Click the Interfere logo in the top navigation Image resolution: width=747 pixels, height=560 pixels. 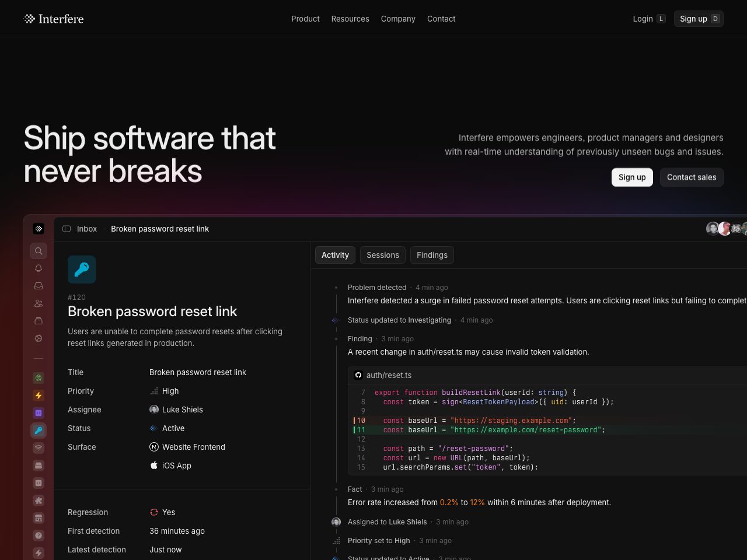[x=54, y=19]
